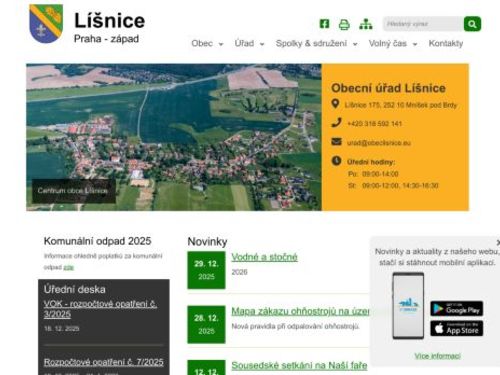Open the Mapa zákazu ohňostrojů news link
500x375 pixels.
click(x=300, y=311)
